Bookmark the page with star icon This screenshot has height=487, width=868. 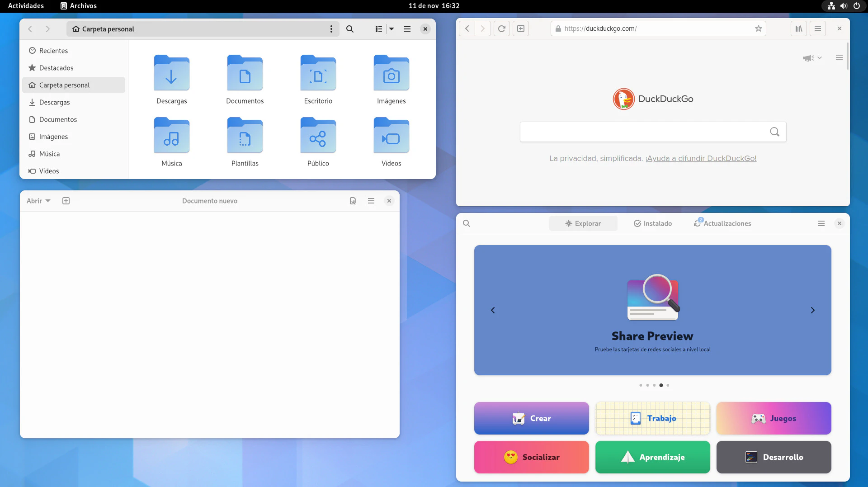coord(758,28)
